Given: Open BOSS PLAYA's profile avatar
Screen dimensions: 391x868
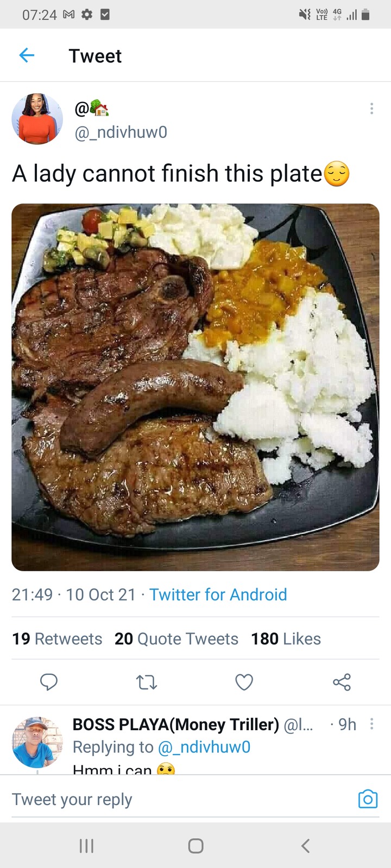Looking at the screenshot, I should (x=37, y=742).
